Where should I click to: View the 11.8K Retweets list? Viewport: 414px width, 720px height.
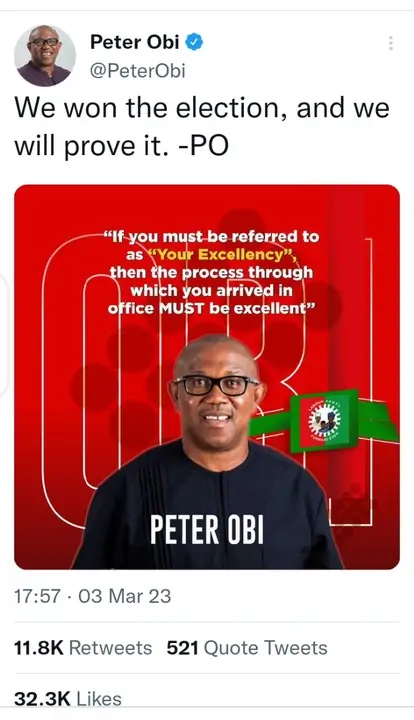click(x=83, y=648)
